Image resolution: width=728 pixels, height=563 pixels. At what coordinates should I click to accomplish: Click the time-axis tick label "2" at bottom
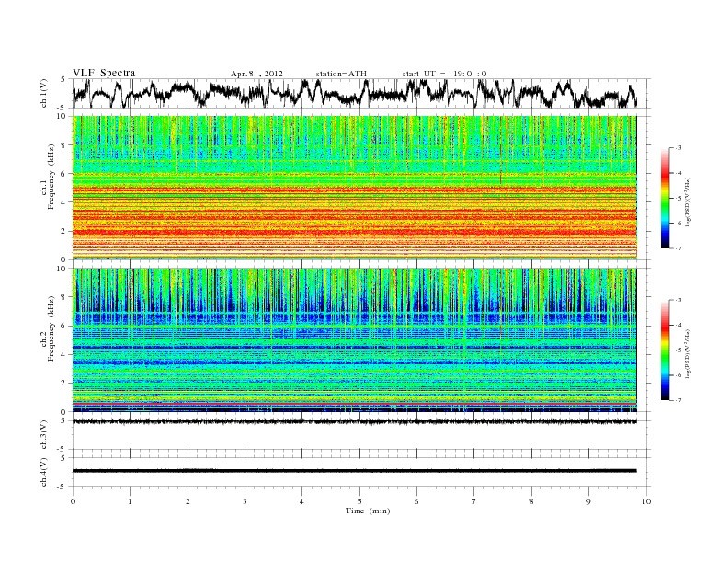pos(188,501)
